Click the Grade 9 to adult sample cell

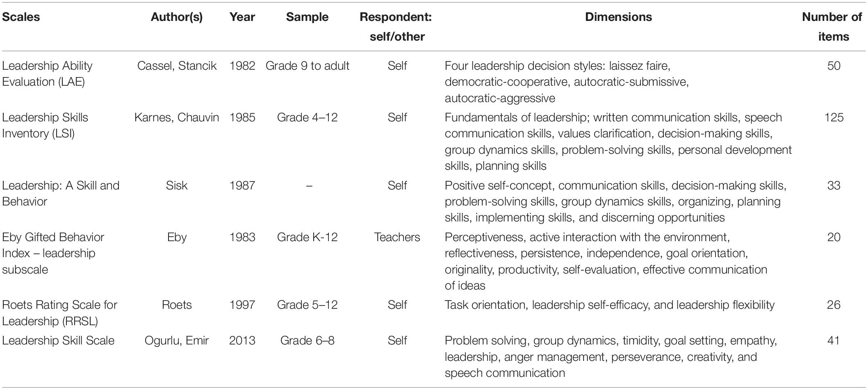tap(308, 66)
